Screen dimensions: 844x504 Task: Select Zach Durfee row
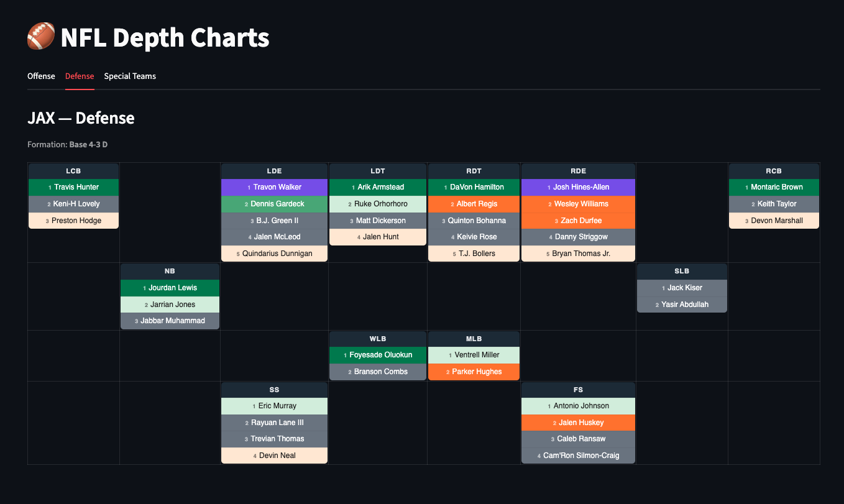(x=578, y=221)
